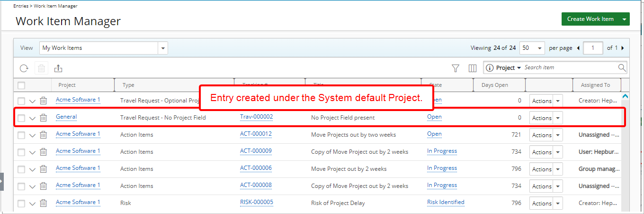The width and height of the screenshot is (644, 214).
Task: Sort by the Days Open column header
Action: point(494,85)
